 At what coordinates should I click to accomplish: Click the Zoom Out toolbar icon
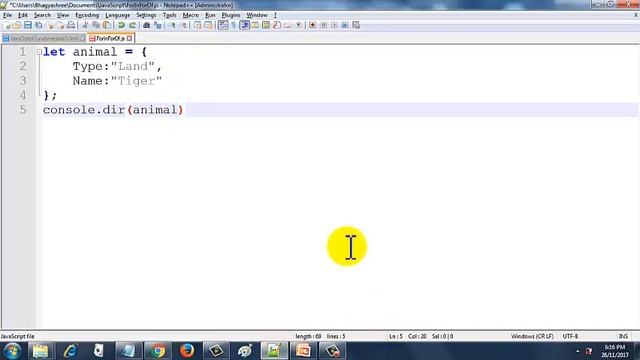[184, 25]
